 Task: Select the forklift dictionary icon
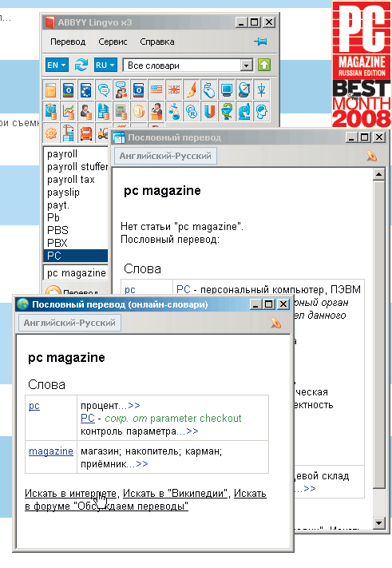[x=103, y=134]
